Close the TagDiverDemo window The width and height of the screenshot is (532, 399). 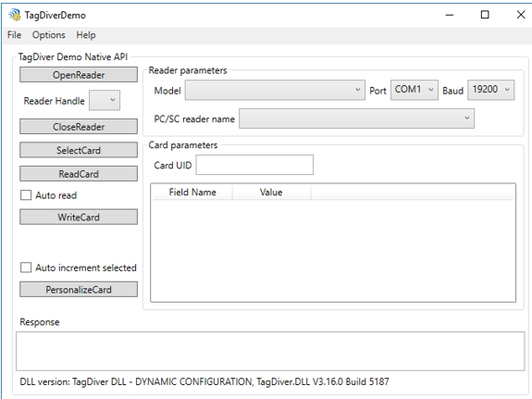[x=521, y=15]
